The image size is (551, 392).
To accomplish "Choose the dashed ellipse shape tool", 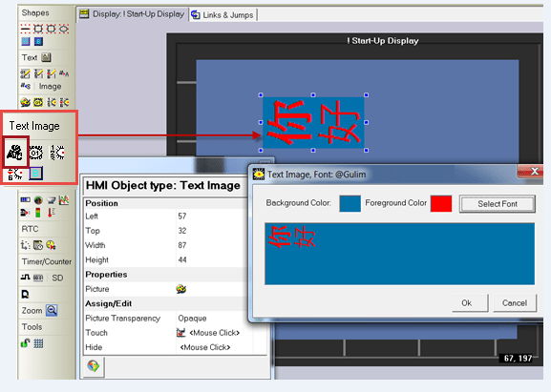I will point(64,29).
